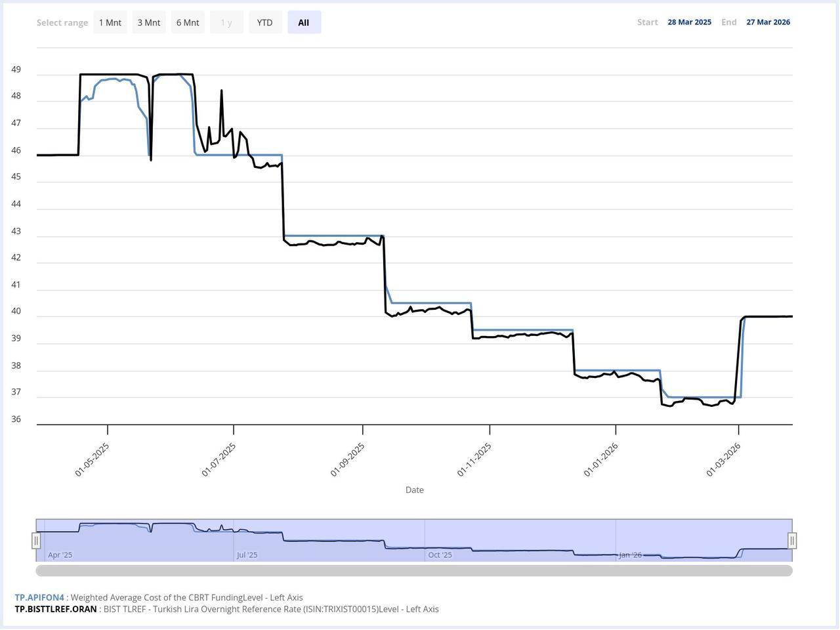Viewport: 840px width, 630px height.
Task: Click the left range slider grip icon
Action: pos(37,540)
